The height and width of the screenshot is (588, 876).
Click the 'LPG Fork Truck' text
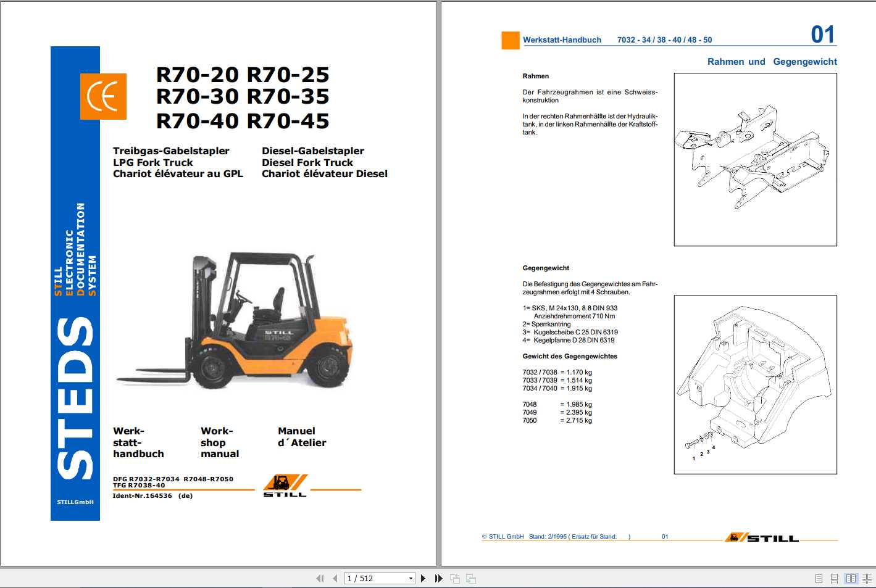[x=152, y=163]
